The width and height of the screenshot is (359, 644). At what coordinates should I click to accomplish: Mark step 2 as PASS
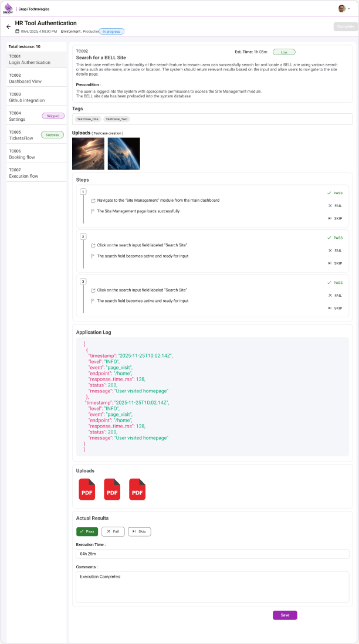click(335, 238)
